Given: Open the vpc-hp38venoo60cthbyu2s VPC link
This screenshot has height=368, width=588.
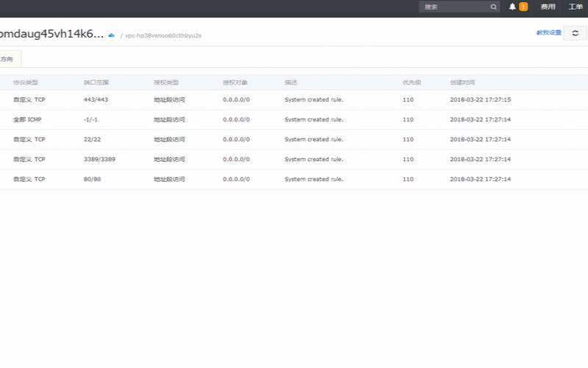Looking at the screenshot, I should pos(163,35).
